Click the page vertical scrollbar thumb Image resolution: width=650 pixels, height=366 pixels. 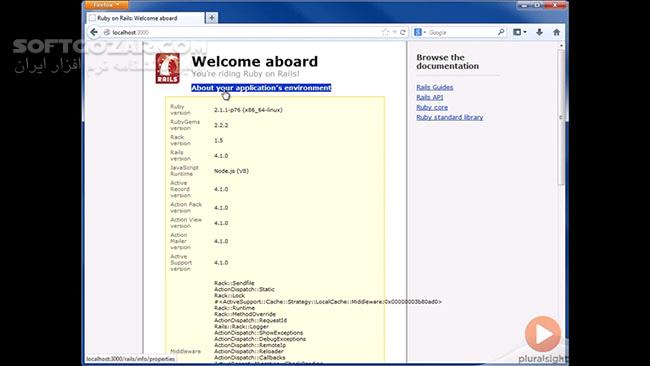[x=561, y=116]
